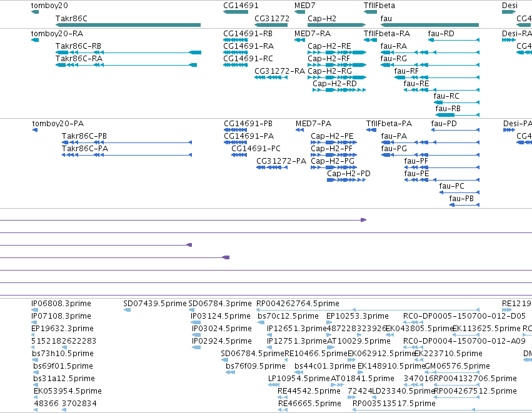Select protein CG14691-PC
The image size is (532, 413).
pyautogui.click(x=239, y=155)
